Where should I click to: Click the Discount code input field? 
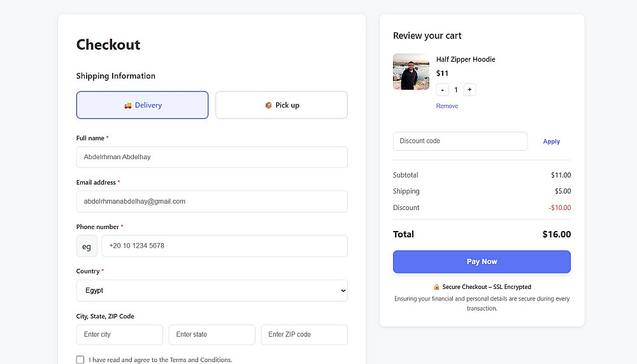[x=460, y=141]
